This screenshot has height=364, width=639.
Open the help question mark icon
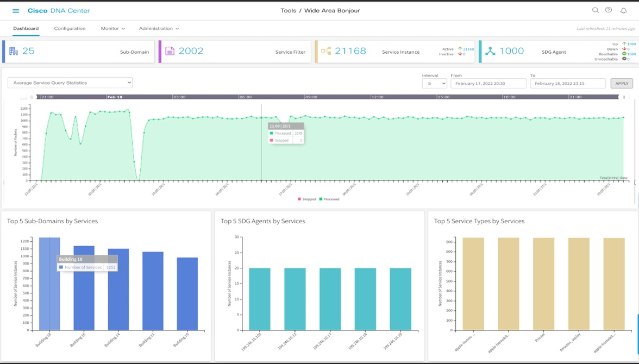(609, 10)
